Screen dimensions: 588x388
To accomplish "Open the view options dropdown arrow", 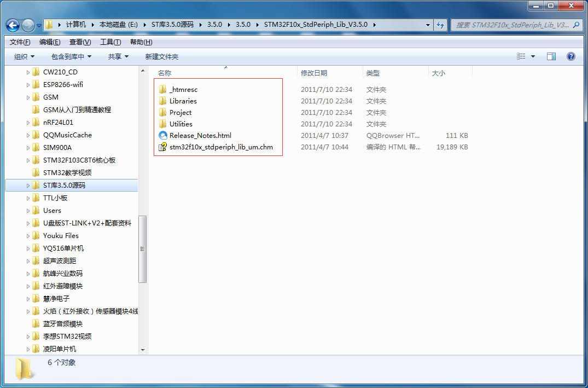I will click(x=533, y=57).
